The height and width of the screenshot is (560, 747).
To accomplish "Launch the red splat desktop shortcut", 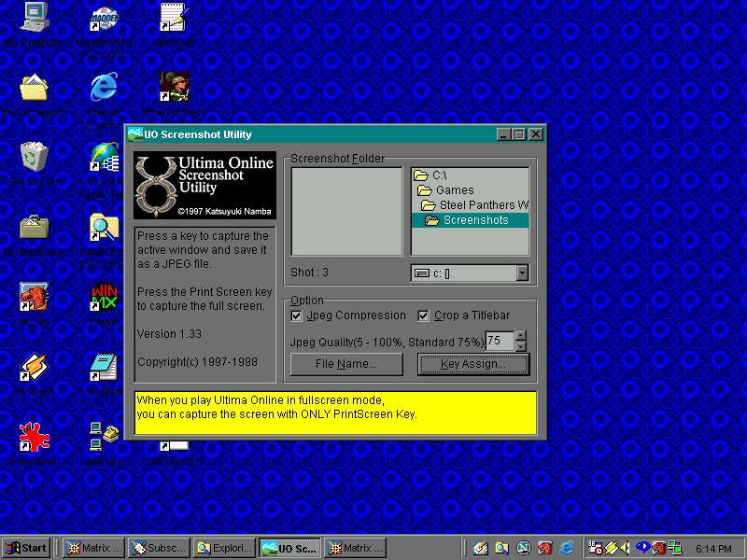I will (x=35, y=437).
